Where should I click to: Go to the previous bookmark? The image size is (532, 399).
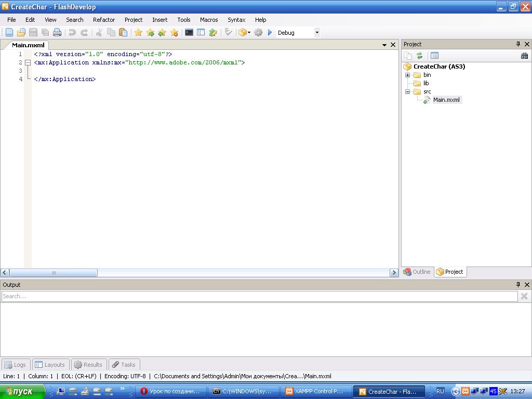point(162,33)
